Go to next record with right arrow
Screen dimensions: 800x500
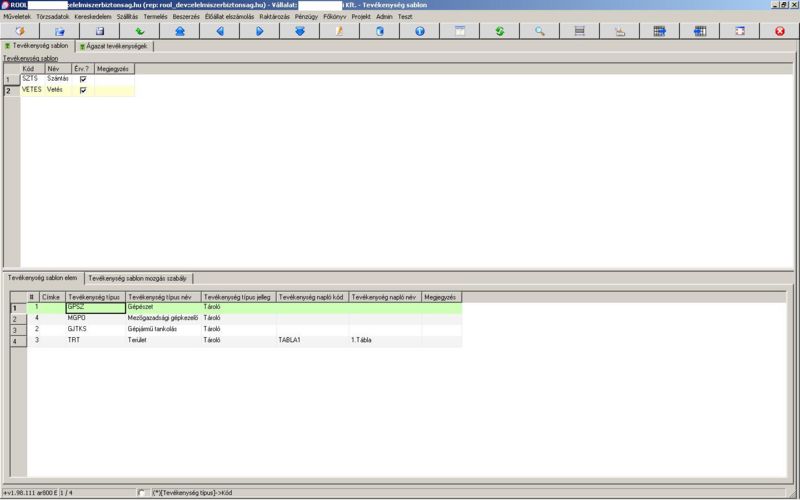click(260, 32)
